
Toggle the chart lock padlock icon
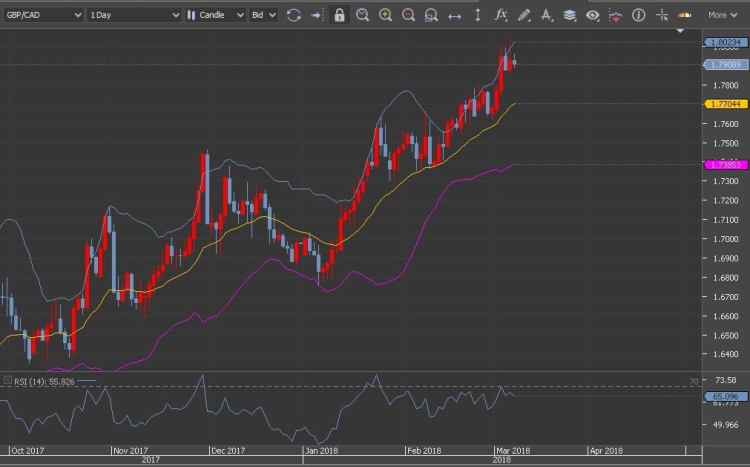tap(339, 15)
